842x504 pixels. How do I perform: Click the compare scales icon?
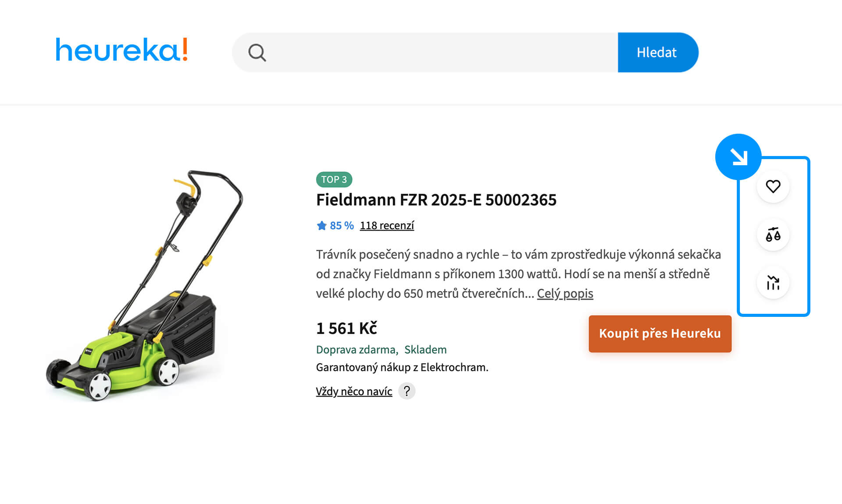tap(773, 235)
